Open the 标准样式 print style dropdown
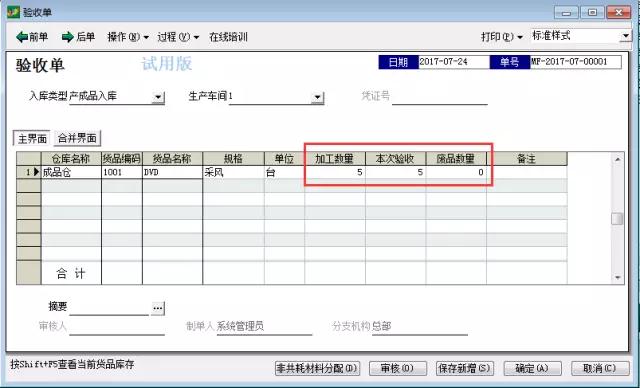The width and height of the screenshot is (640, 388). click(625, 36)
